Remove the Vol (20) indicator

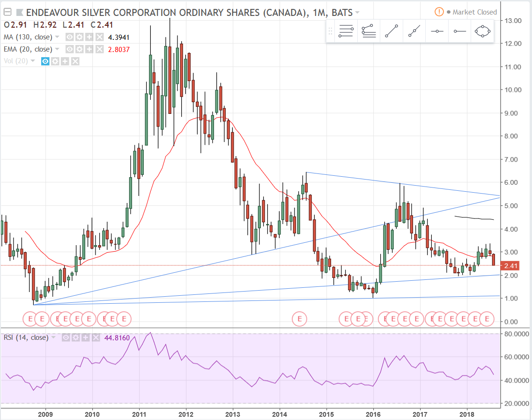tap(75, 61)
